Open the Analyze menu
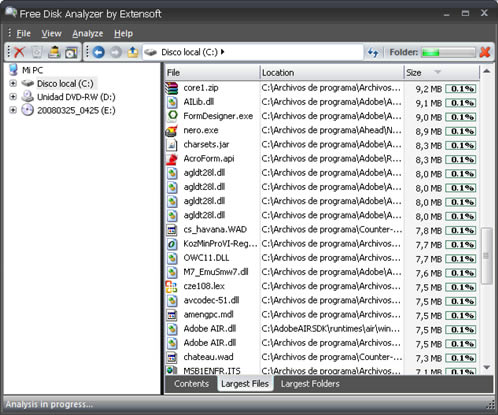Screen dimensions: 498x415 (x=88, y=33)
